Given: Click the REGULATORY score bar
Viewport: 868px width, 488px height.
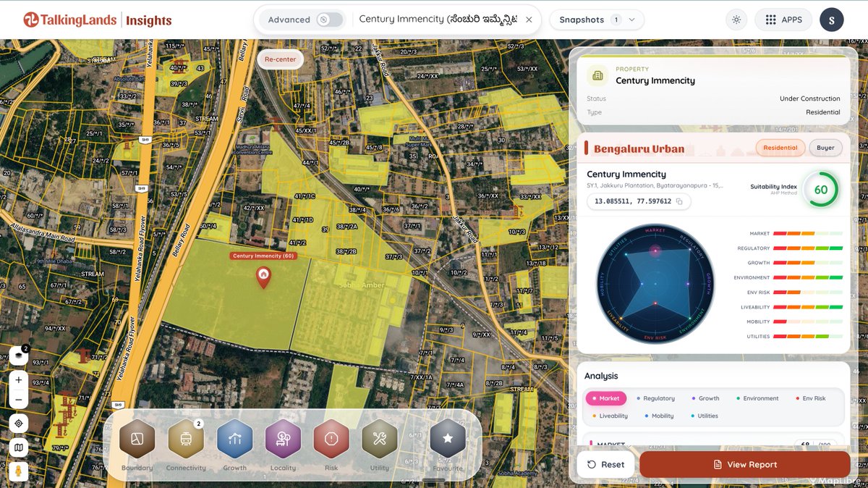Looking at the screenshot, I should pyautogui.click(x=808, y=248).
